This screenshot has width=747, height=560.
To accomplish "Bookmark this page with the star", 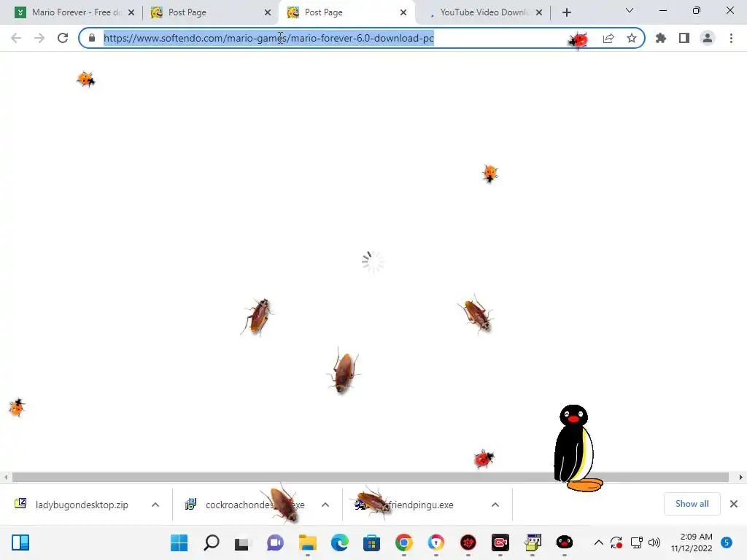I will coord(632,38).
